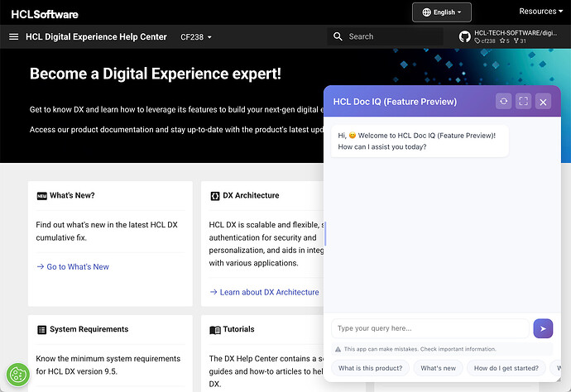Choose 'What is this product?' suggestion

[371, 368]
